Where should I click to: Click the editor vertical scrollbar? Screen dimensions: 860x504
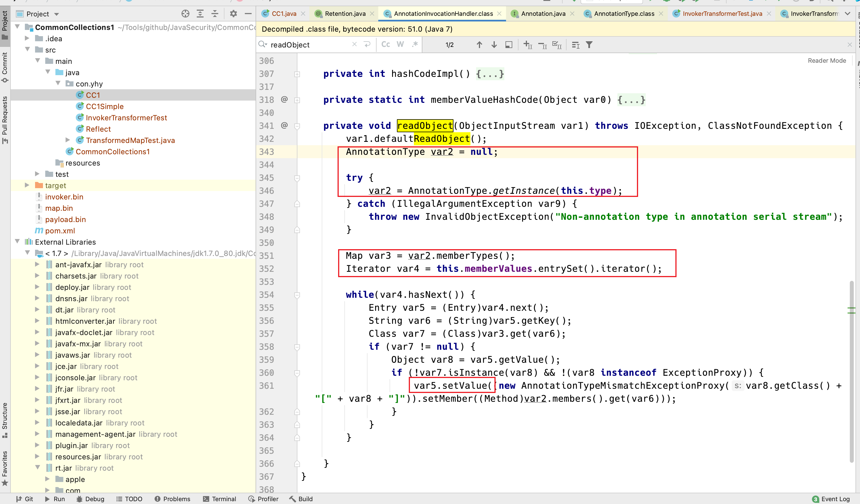851,372
